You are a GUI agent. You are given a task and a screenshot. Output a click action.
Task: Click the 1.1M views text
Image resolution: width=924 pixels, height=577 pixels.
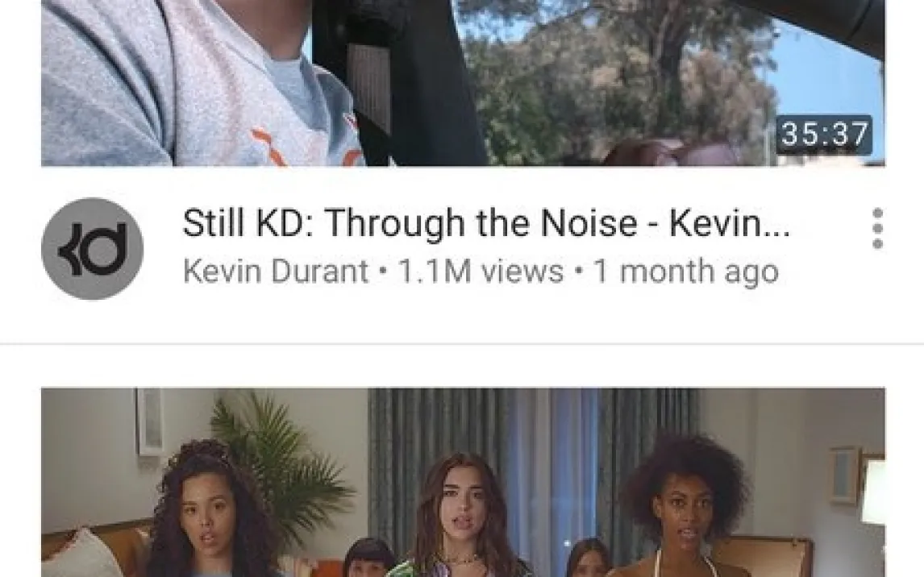pos(481,272)
